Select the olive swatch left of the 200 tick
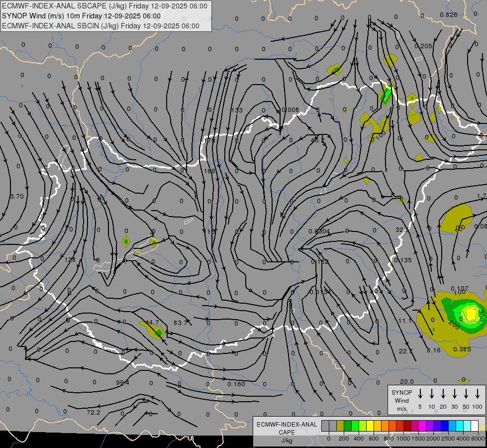The height and width of the screenshot is (448, 487). point(340,426)
